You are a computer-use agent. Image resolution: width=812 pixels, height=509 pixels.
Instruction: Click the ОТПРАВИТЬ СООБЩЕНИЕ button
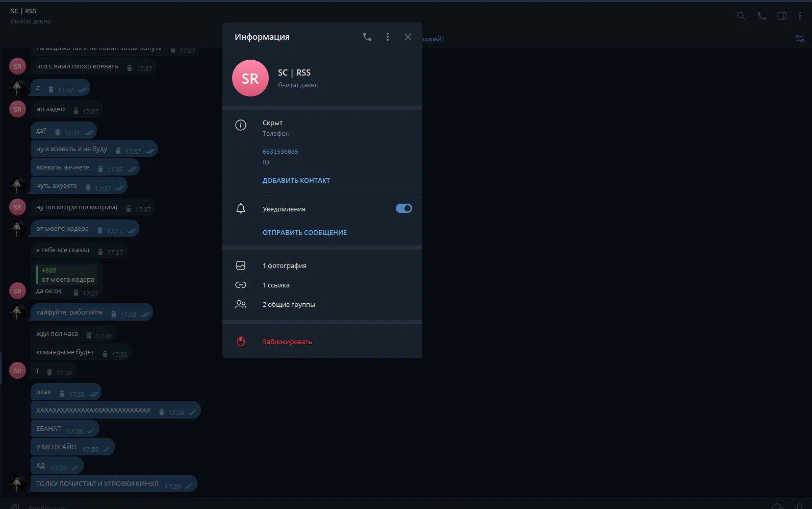304,233
